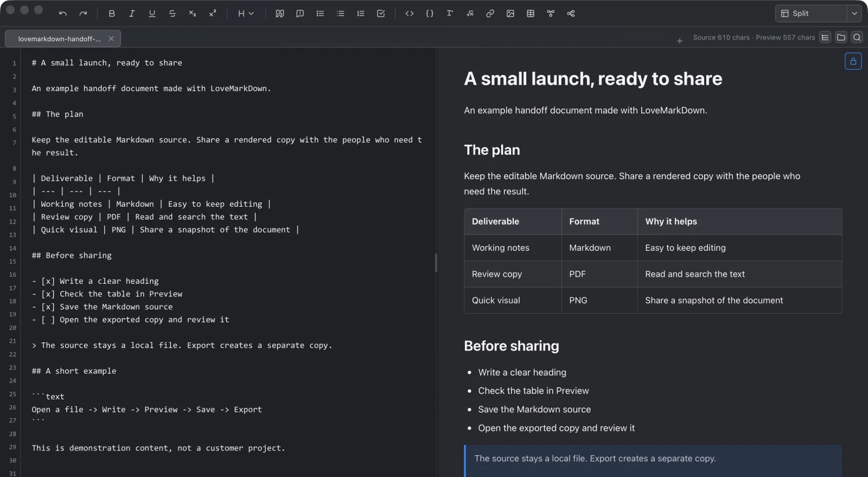
Task: Click the '- [ ] Open the exported copy' source line
Action: (x=130, y=320)
